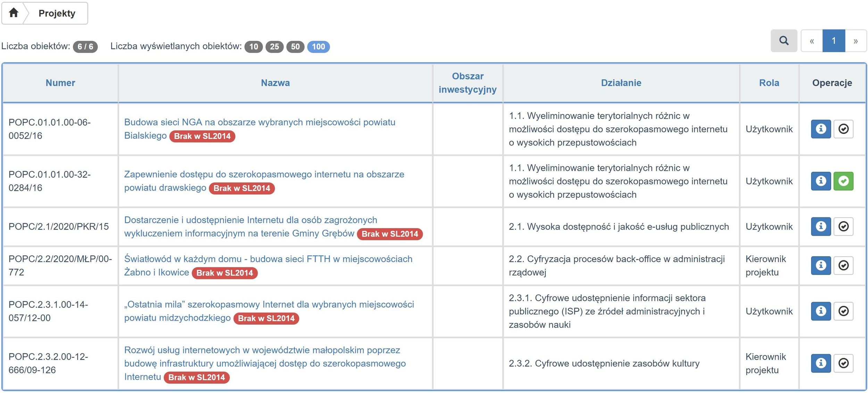Click the magnifier search icon button
Viewport: 868px width, 393px height.
tap(784, 41)
